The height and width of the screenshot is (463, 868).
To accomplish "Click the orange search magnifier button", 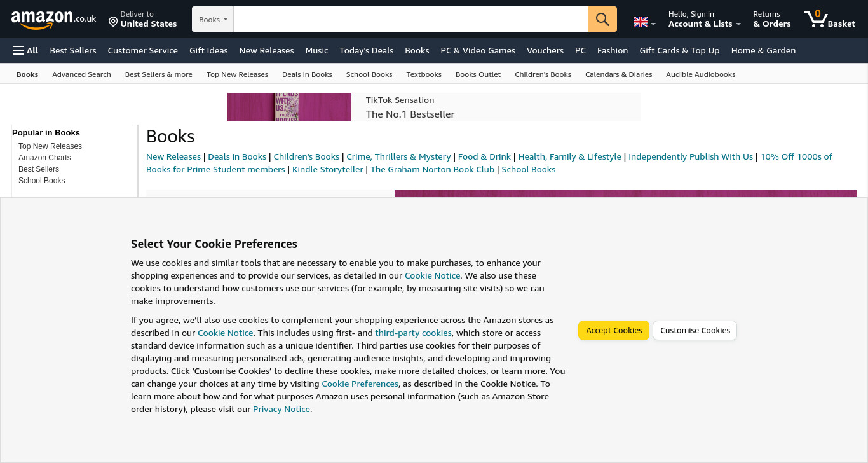I will 602,19.
